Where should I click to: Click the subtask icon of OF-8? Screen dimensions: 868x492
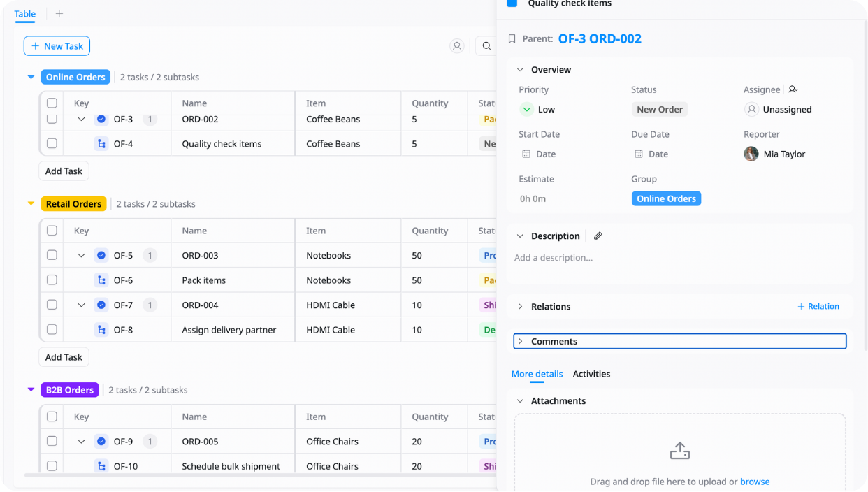[x=101, y=330]
